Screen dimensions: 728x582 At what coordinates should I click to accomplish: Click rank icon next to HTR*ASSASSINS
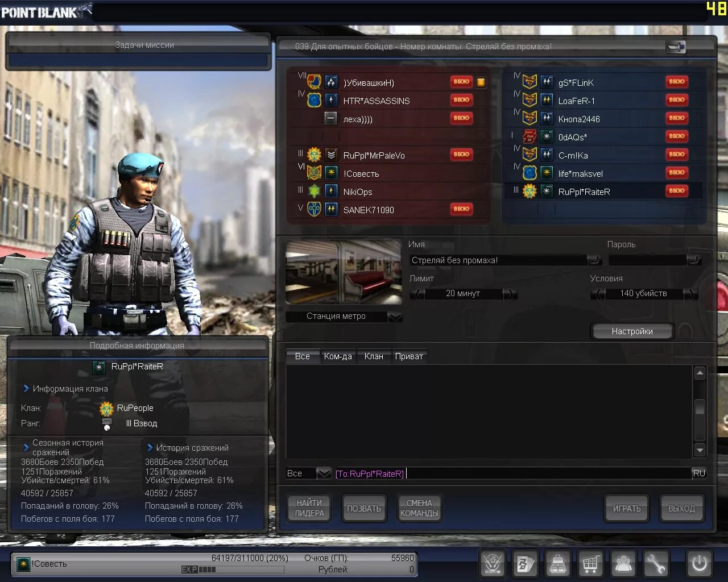pos(332,101)
